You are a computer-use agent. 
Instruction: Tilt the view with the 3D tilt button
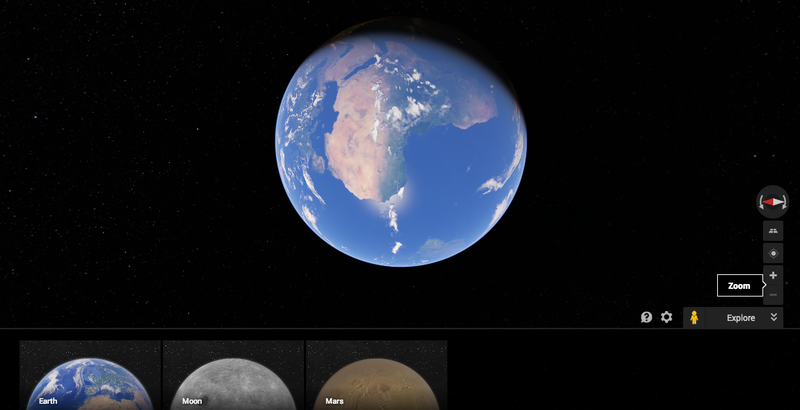click(x=773, y=231)
